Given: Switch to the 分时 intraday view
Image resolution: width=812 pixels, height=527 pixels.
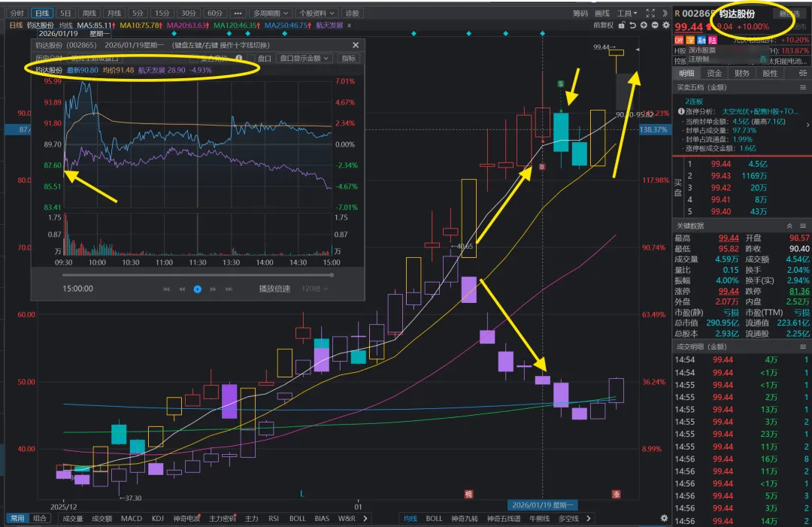Looking at the screenshot, I should [17, 13].
